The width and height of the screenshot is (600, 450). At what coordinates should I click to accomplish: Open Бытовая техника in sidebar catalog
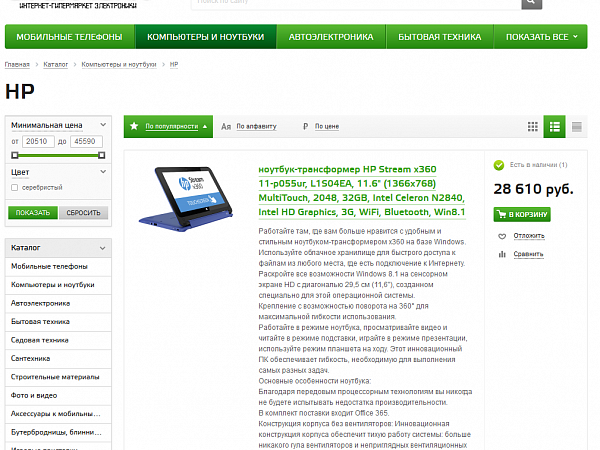(58, 322)
